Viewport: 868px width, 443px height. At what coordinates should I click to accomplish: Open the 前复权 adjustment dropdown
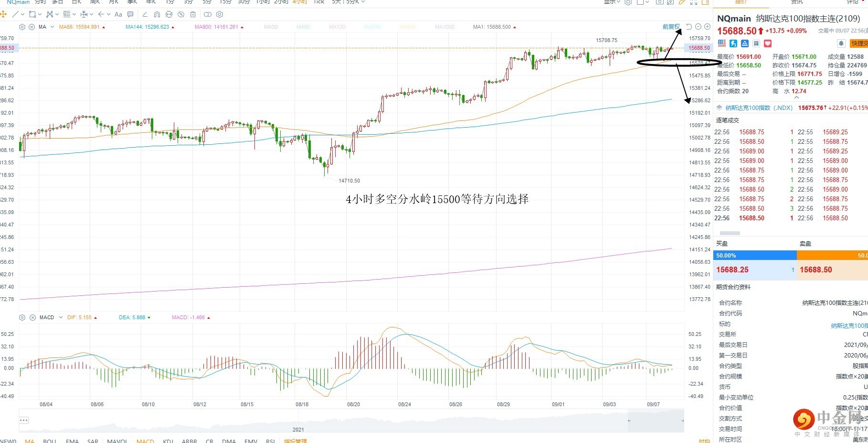671,27
